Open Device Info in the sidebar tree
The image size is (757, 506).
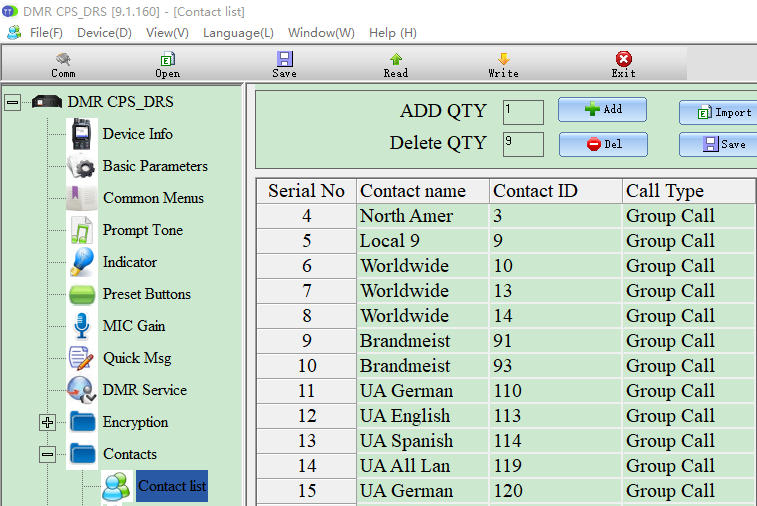(137, 134)
